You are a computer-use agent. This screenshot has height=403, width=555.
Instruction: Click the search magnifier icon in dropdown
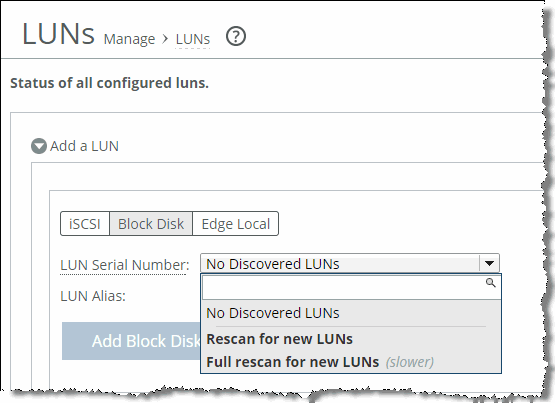click(491, 283)
